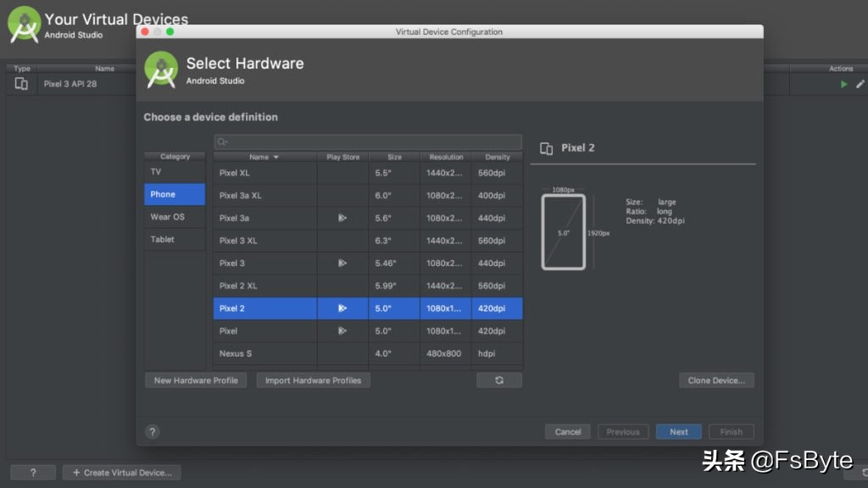The image size is (868, 488).
Task: Click the help icon in the bottom-left corner
Action: click(32, 472)
